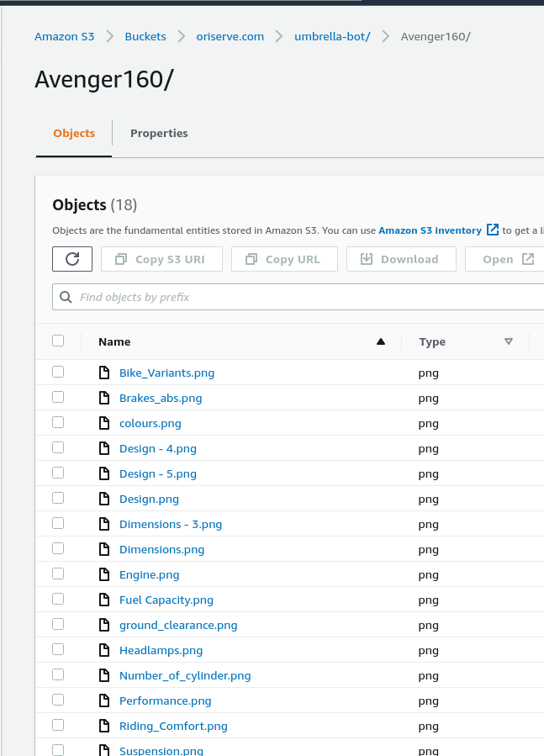The height and width of the screenshot is (756, 544).
Task: Tick the select-all checkbox in table header
Action: pos(58,341)
